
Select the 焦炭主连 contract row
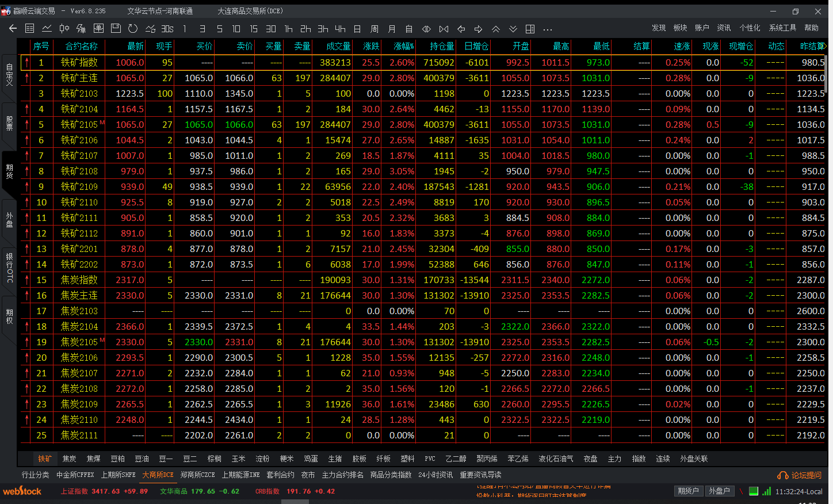(422, 295)
